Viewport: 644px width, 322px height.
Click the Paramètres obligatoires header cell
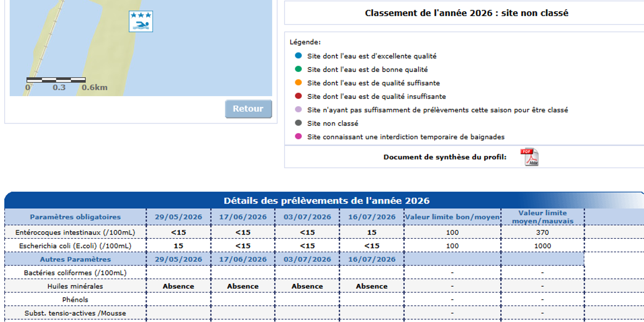(x=75, y=217)
